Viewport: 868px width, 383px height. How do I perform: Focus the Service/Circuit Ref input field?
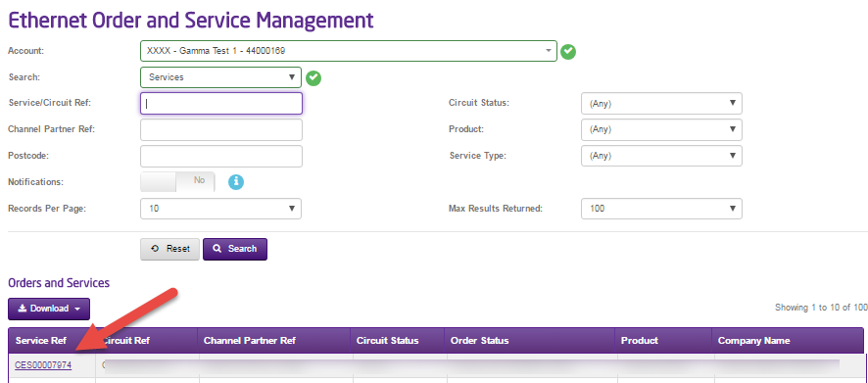(221, 104)
